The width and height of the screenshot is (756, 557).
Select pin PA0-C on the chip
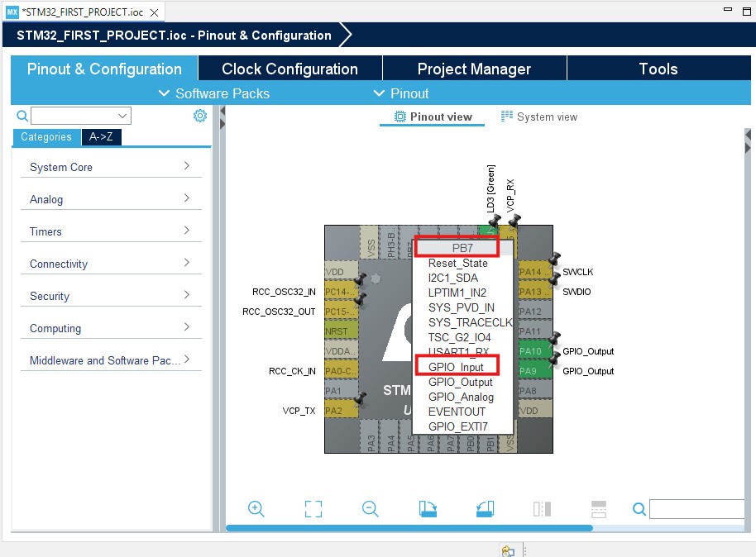342,371
